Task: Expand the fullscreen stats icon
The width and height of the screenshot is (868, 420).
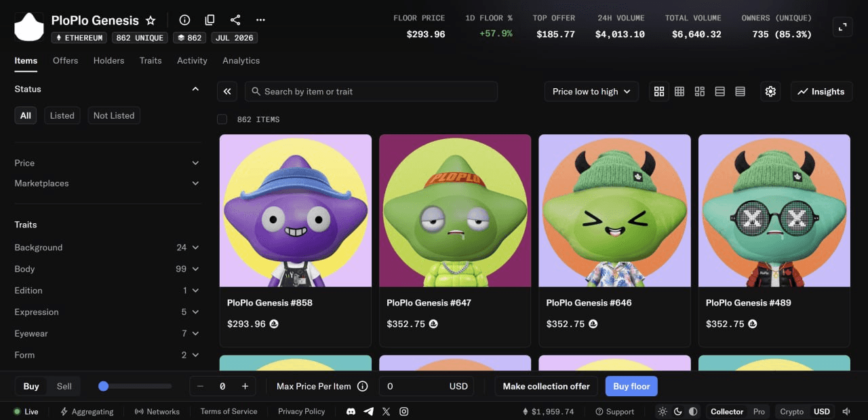Action: pyautogui.click(x=842, y=27)
